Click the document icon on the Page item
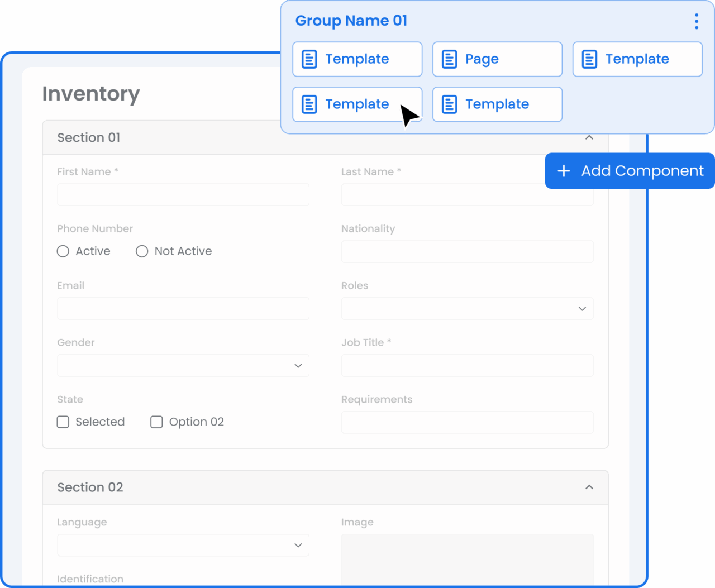The image size is (715, 588). (449, 59)
